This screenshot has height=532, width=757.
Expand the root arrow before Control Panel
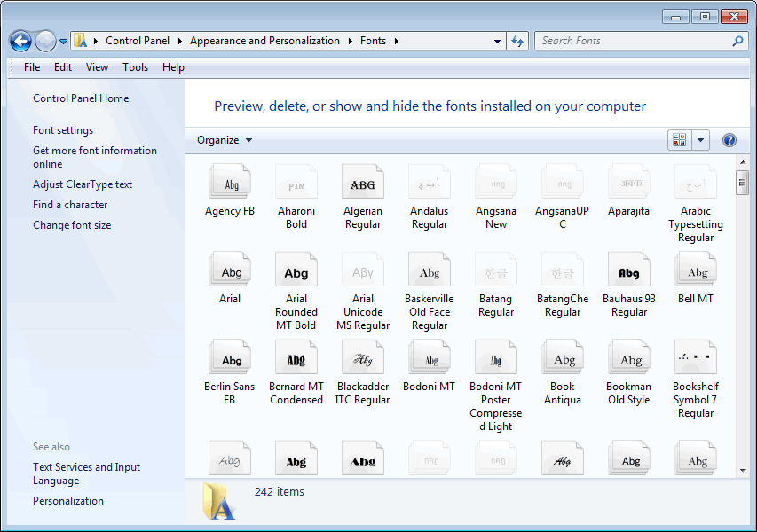(x=96, y=42)
